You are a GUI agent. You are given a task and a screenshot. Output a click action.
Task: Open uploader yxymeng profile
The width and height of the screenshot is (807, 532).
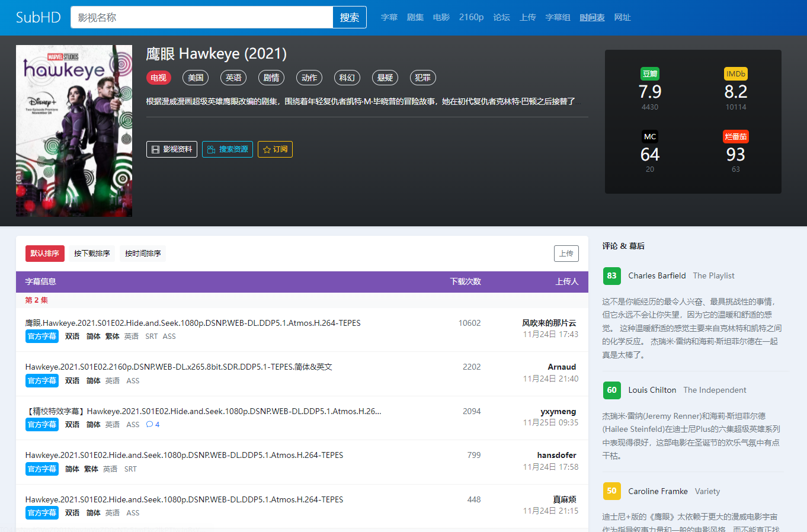point(558,411)
